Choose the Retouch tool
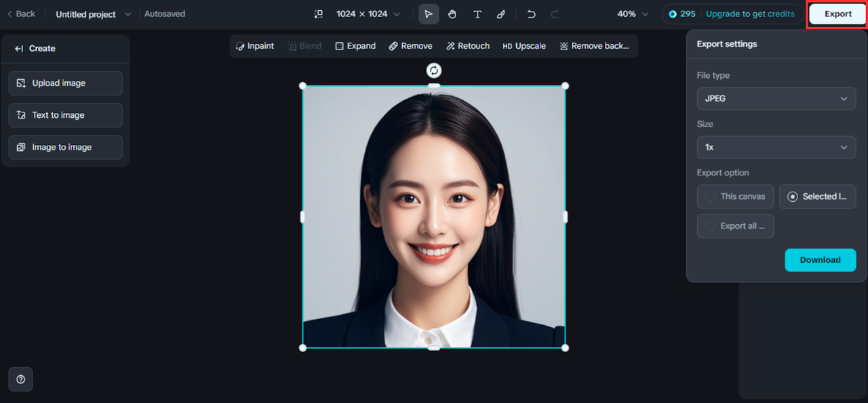 click(x=468, y=46)
